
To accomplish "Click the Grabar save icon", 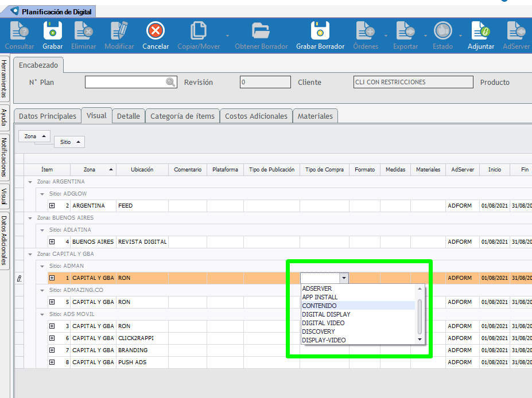I will pyautogui.click(x=53, y=30).
